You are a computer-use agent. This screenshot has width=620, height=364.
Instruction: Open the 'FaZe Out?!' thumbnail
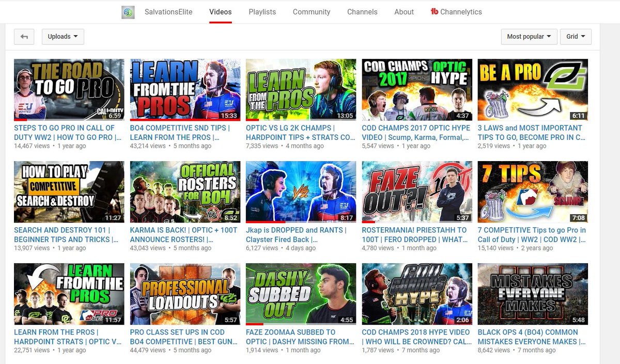417,192
